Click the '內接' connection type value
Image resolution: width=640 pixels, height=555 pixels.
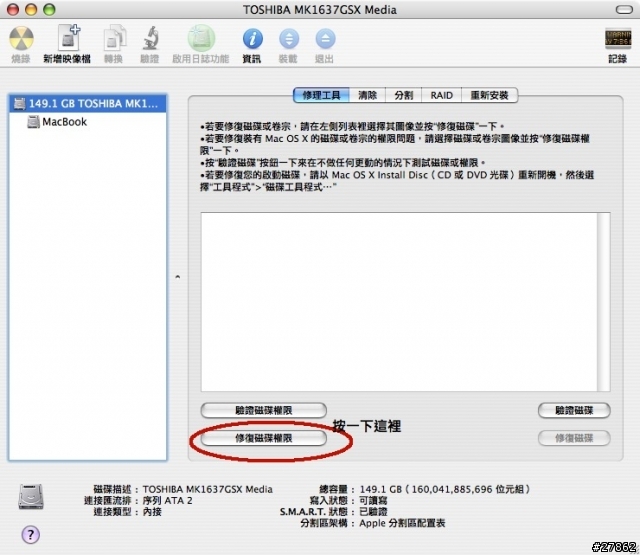coord(152,511)
